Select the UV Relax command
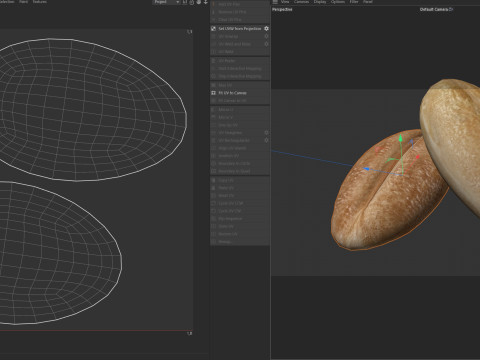Image resolution: width=480 pixels, height=360 pixels. (x=226, y=52)
